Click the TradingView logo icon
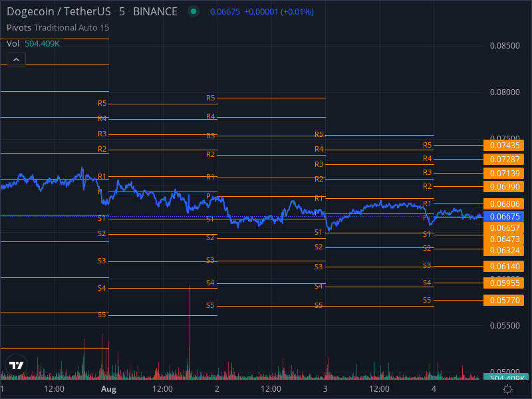The width and height of the screenshot is (532, 399). click(16, 365)
